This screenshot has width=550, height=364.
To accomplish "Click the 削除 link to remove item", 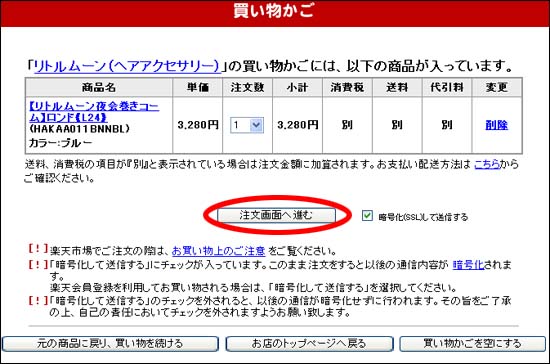I will point(496,125).
